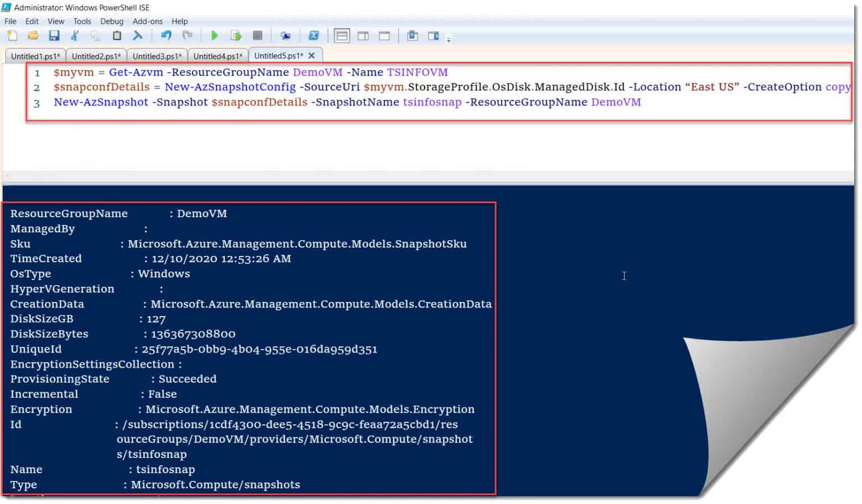This screenshot has height=504, width=862.
Task: Expand the toolbar overflow arrow
Action: 448,38
